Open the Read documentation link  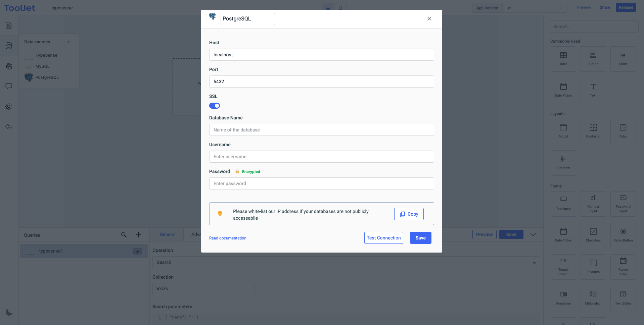pos(228,238)
